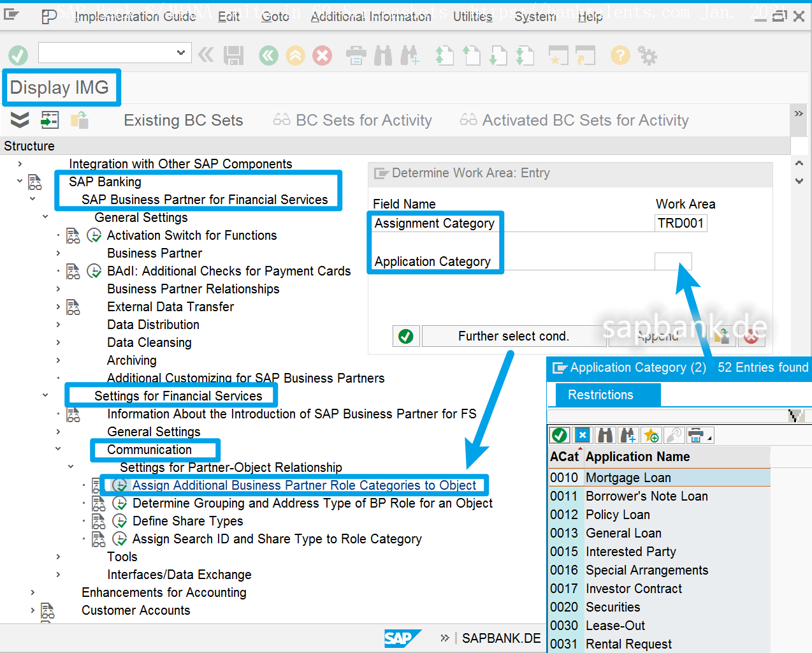Open documentation icon for External Data Transfer
Viewport: 812px width, 653px height.
point(73,307)
